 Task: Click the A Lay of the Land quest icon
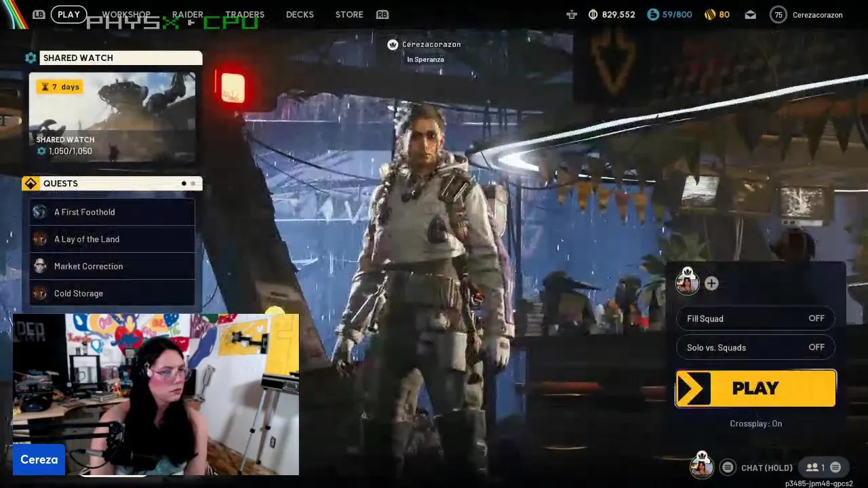click(40, 239)
